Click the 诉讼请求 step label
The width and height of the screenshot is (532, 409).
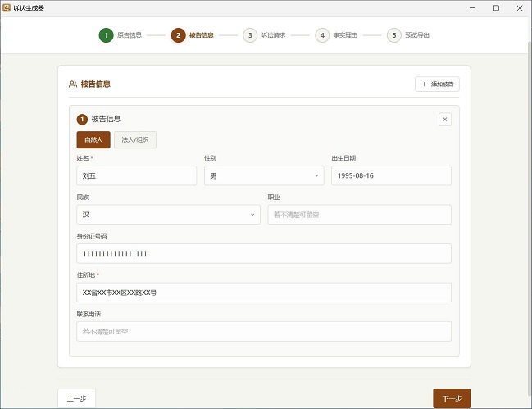pos(273,35)
